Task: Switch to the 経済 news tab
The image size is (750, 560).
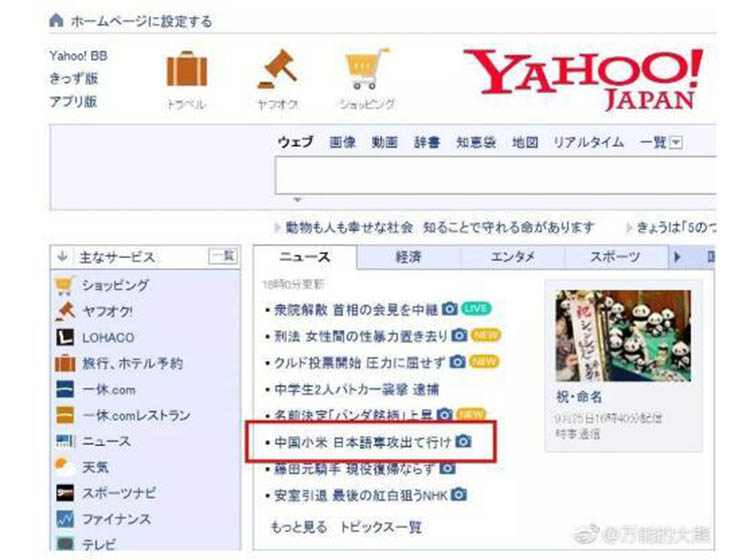Action: click(x=408, y=257)
